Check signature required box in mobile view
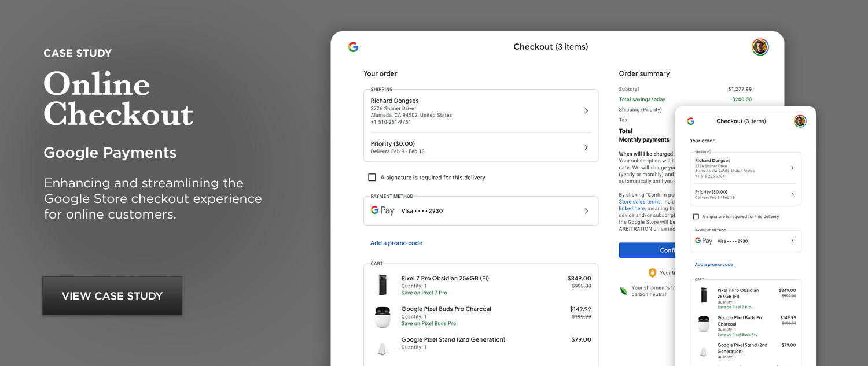The width and height of the screenshot is (868, 366). point(696,217)
